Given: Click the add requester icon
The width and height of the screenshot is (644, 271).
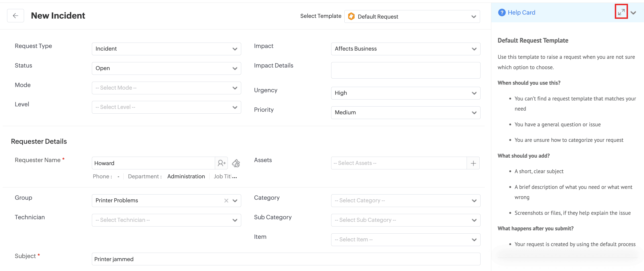Looking at the screenshot, I should point(221,163).
